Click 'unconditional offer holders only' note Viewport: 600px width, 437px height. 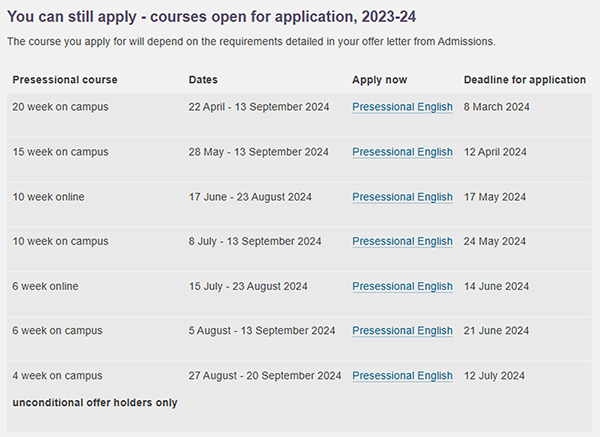(94, 402)
